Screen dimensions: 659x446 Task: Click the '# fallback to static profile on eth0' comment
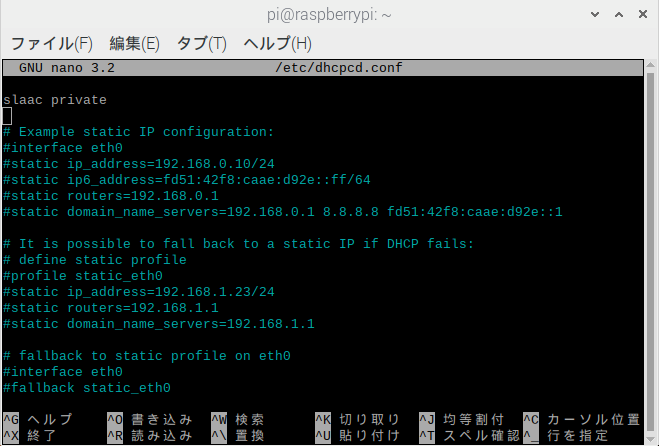(147, 356)
